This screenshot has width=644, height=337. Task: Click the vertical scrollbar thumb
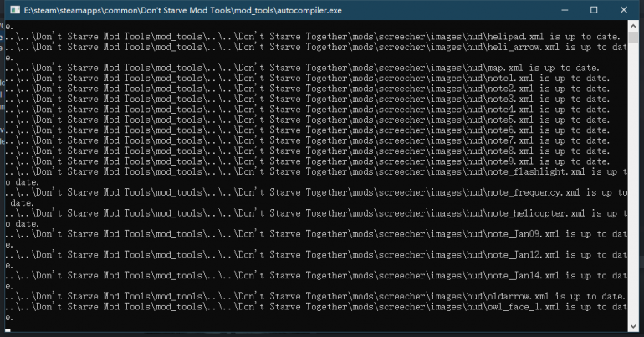pyautogui.click(x=633, y=38)
